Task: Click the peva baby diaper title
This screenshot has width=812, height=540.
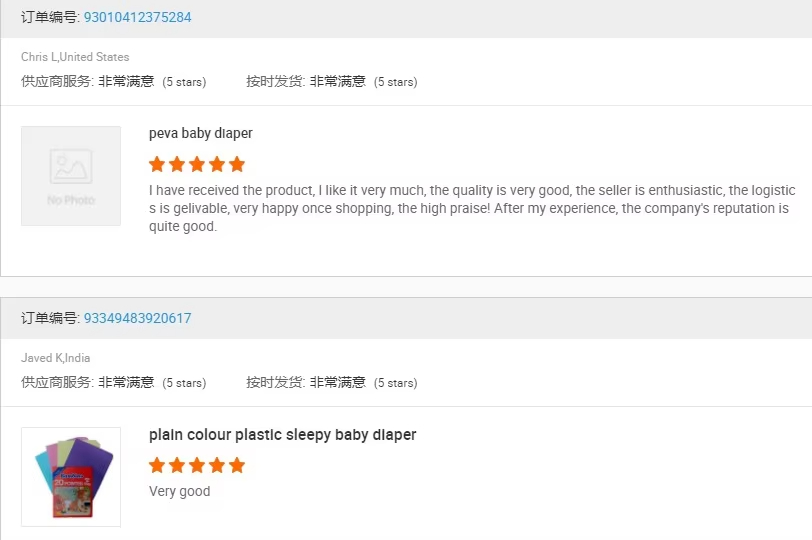Action: 200,133
